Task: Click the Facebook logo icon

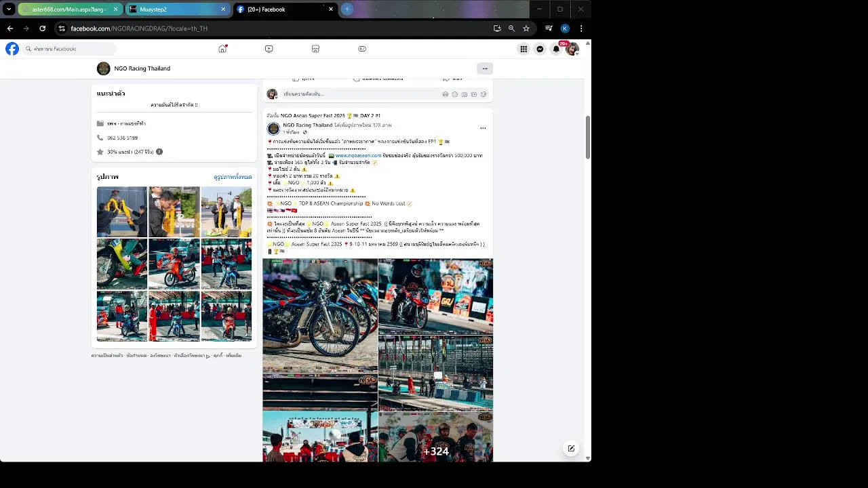Action: tap(12, 49)
